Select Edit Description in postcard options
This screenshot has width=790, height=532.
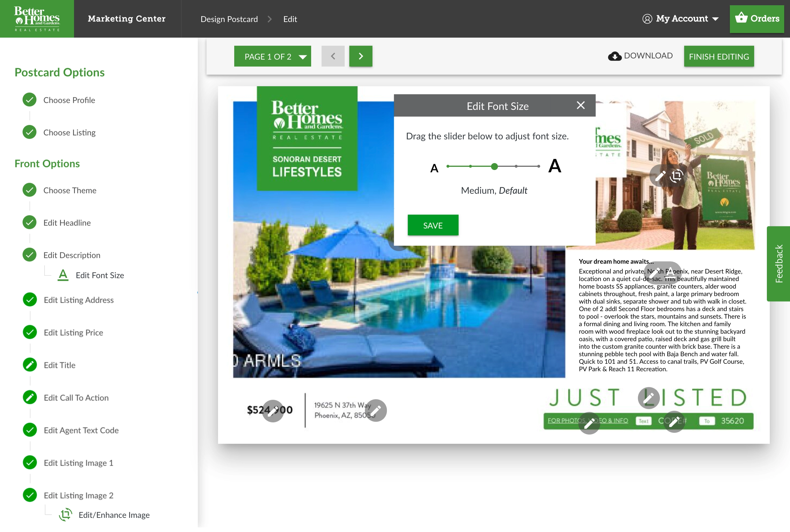click(72, 255)
